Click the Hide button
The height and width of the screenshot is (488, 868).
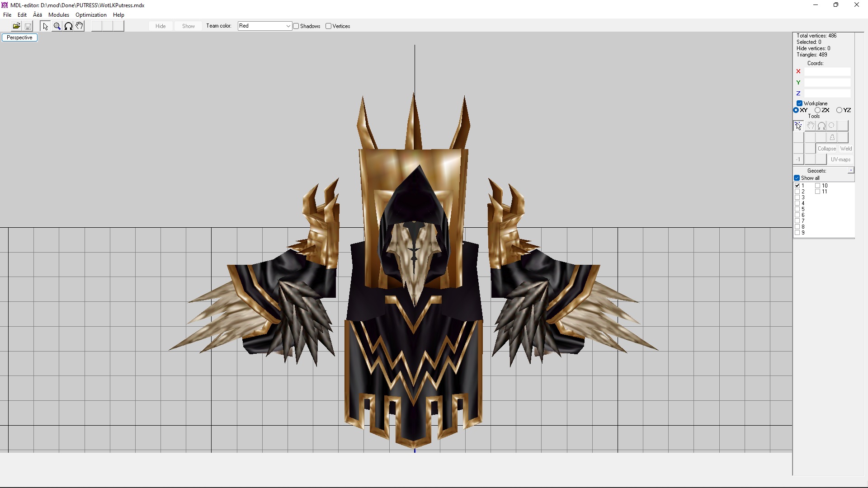coord(160,26)
